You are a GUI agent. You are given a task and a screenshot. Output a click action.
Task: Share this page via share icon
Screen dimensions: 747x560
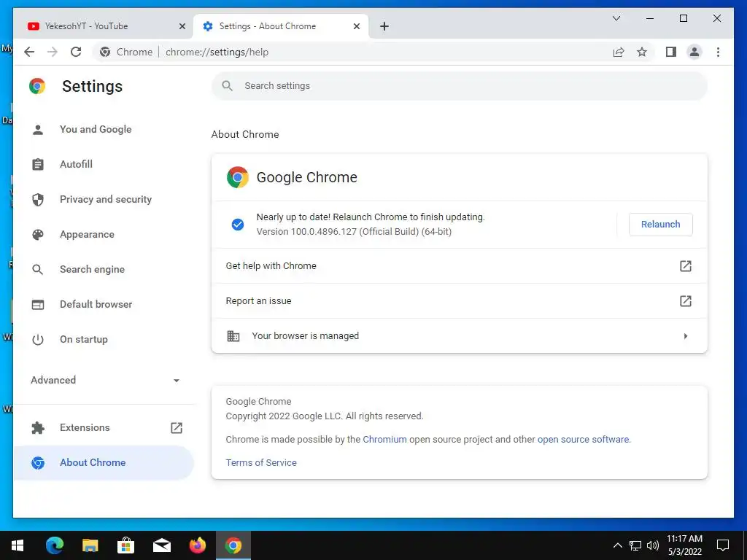pyautogui.click(x=619, y=52)
